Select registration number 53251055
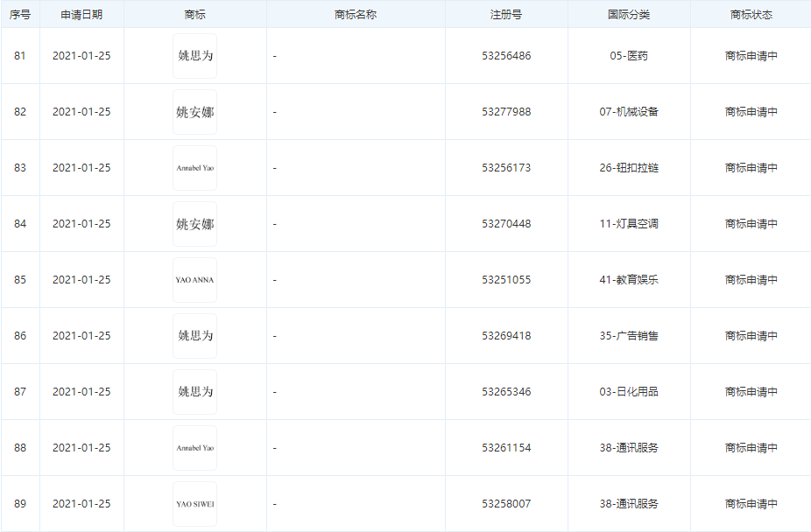Screen dimensions: 811x532 (506, 280)
